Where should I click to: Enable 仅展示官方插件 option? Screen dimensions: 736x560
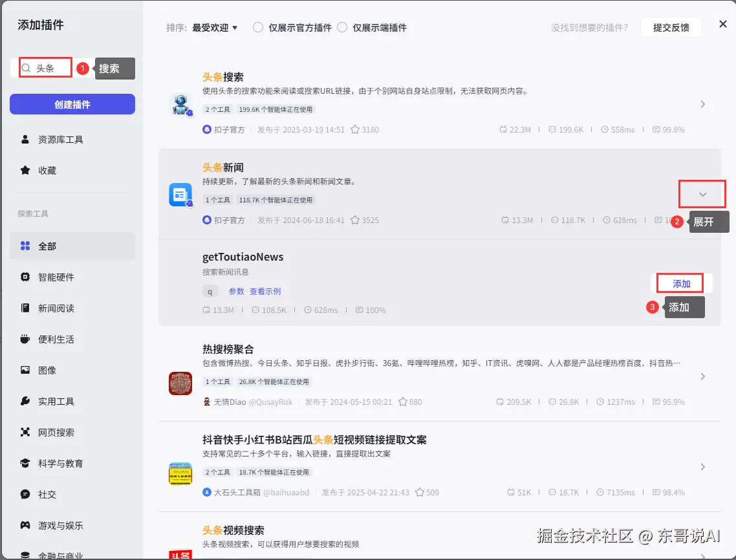(x=258, y=28)
